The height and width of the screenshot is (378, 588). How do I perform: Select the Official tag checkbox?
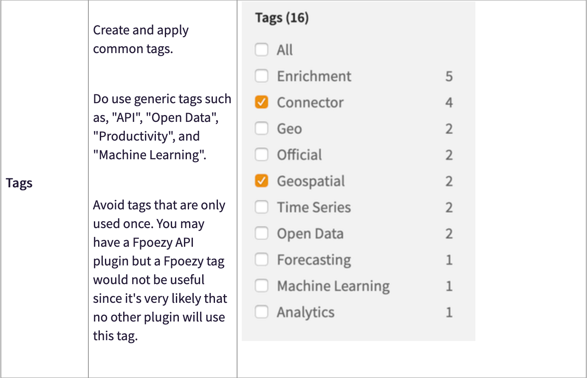[262, 155]
